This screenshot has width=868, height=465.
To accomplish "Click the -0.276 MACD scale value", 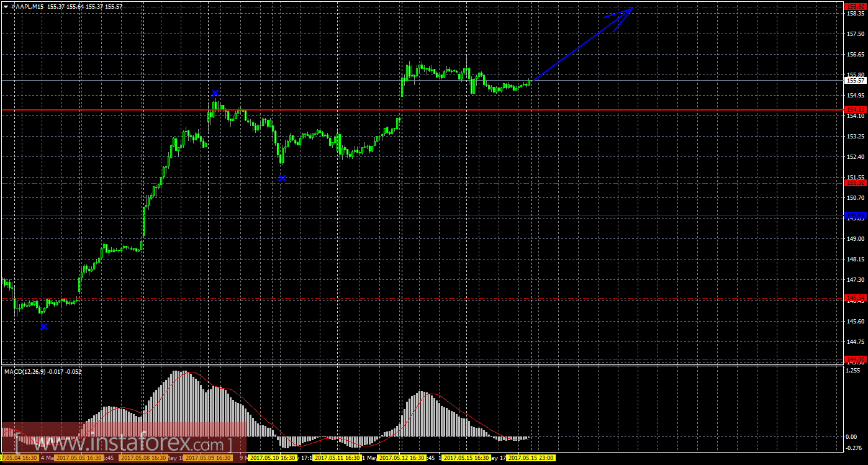I will point(854,448).
